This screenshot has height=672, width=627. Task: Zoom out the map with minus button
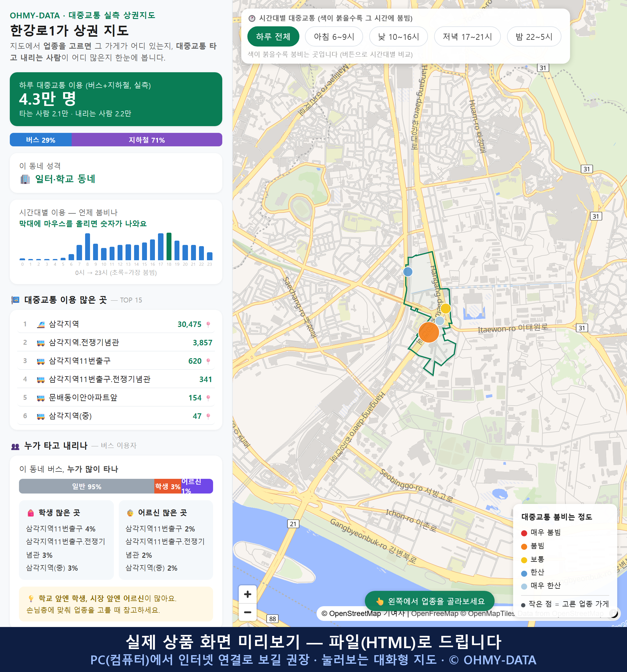(247, 612)
